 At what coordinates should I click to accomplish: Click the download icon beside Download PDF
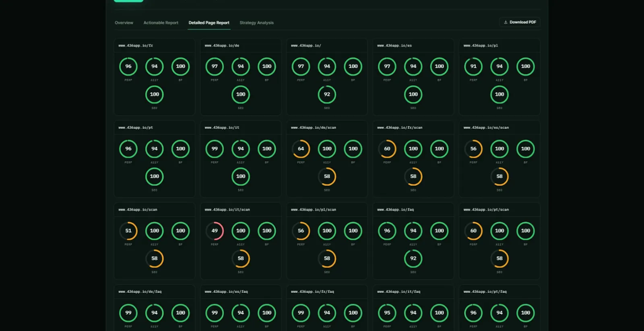506,22
